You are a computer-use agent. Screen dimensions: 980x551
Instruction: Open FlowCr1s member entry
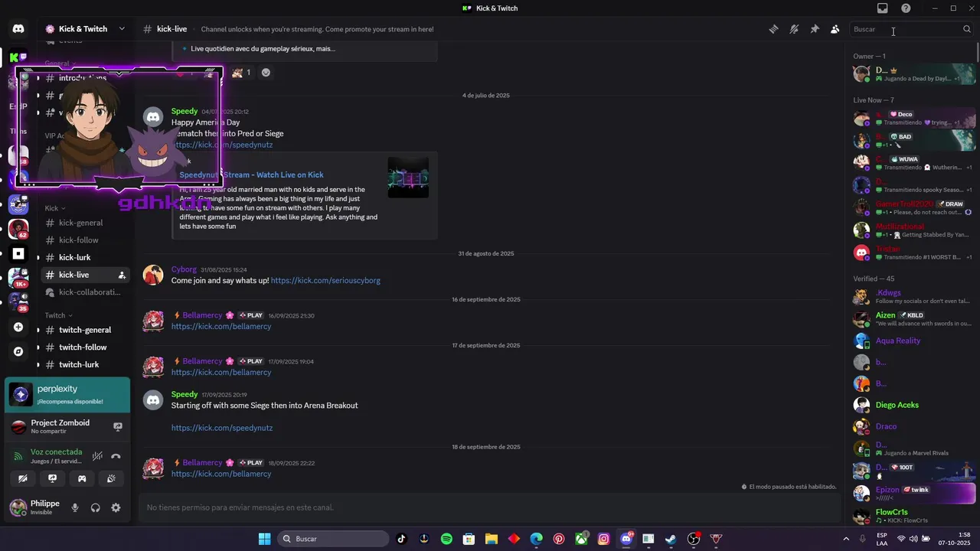915,515
